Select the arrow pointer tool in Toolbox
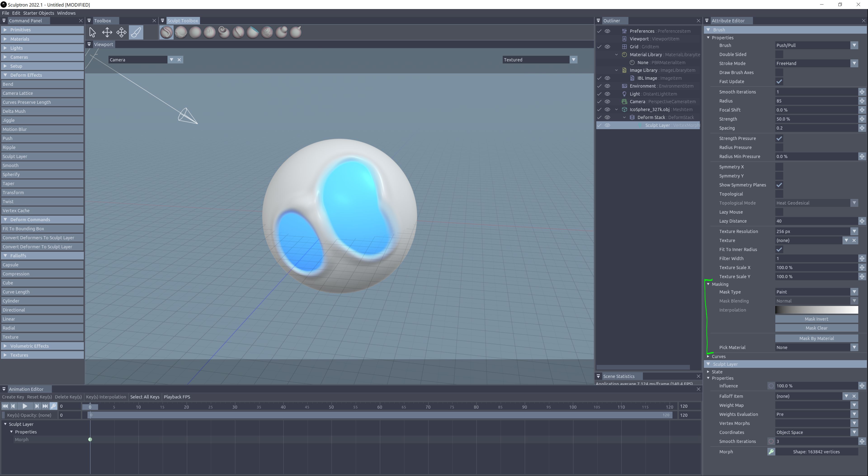This screenshot has height=476, width=868. coord(92,32)
